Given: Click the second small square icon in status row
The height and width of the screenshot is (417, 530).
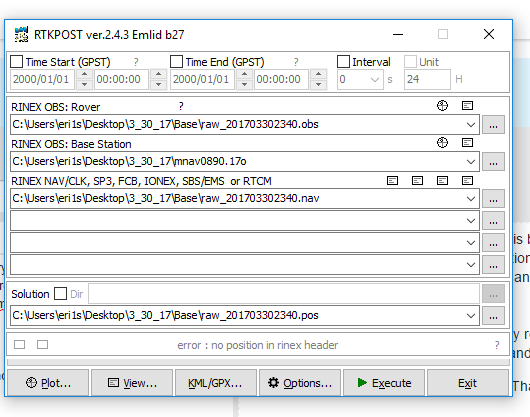Looking at the screenshot, I should tap(42, 345).
